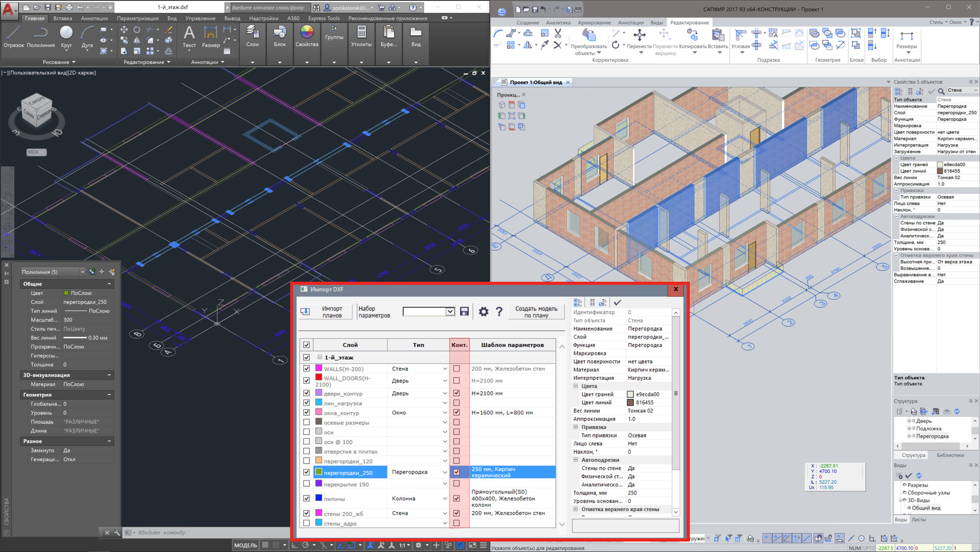Image resolution: width=980 pixels, height=552 pixels.
Task: Collapse the Геометрия section in properties
Action: 109,395
